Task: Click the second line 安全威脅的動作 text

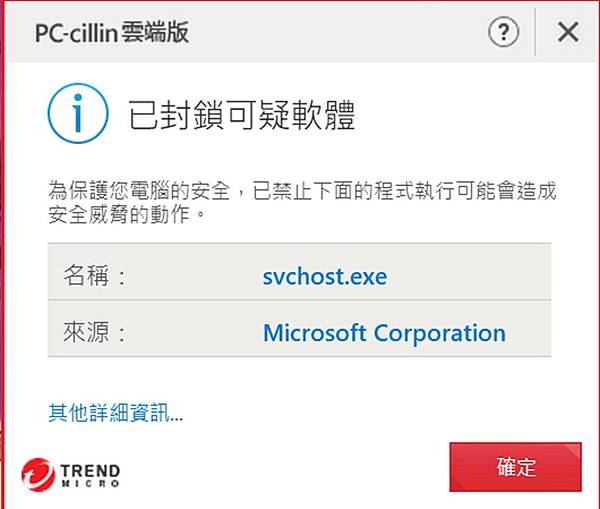Action: coord(127,214)
